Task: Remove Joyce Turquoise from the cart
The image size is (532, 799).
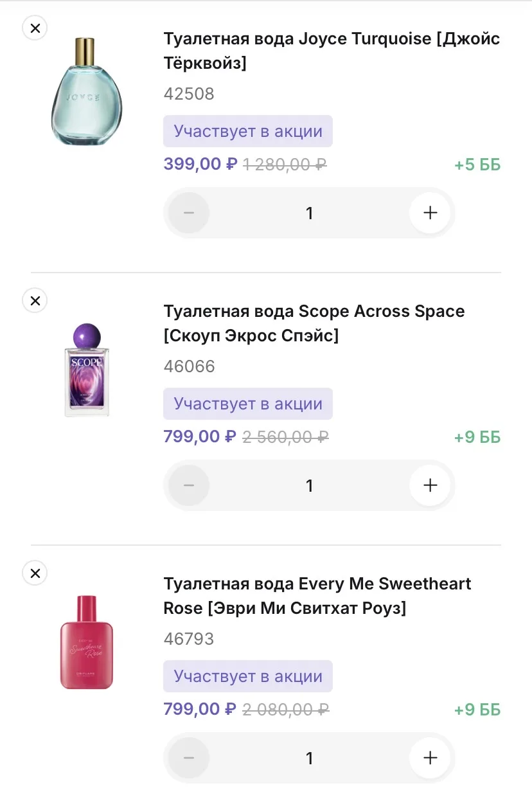Action: point(35,28)
